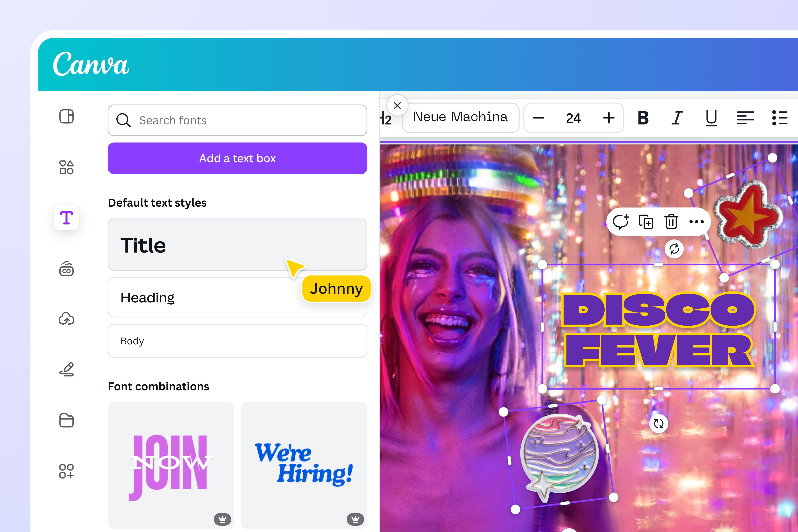This screenshot has height=532, width=798.
Task: Open the bulleted list options
Action: tap(780, 118)
